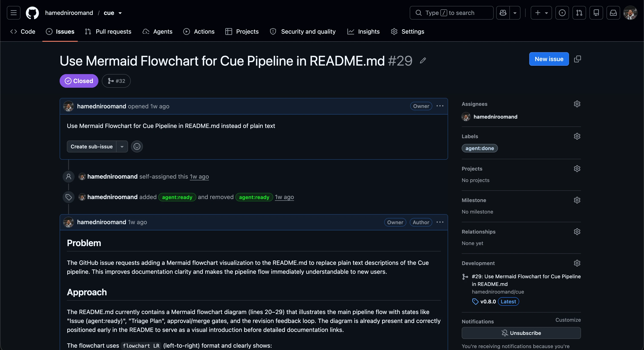This screenshot has width=644, height=350.
Task: Open the hamburger navigation menu
Action: (13, 13)
